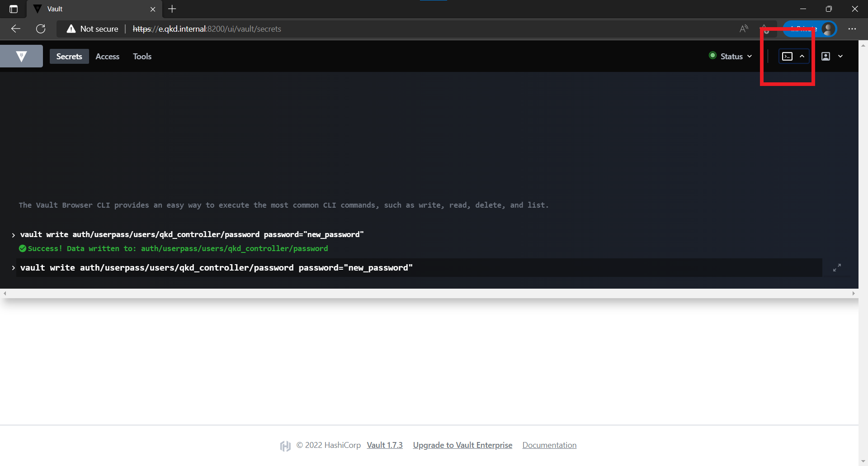Click Upgrade to Vault Enterprise link
This screenshot has width=868, height=466.
coord(462,445)
